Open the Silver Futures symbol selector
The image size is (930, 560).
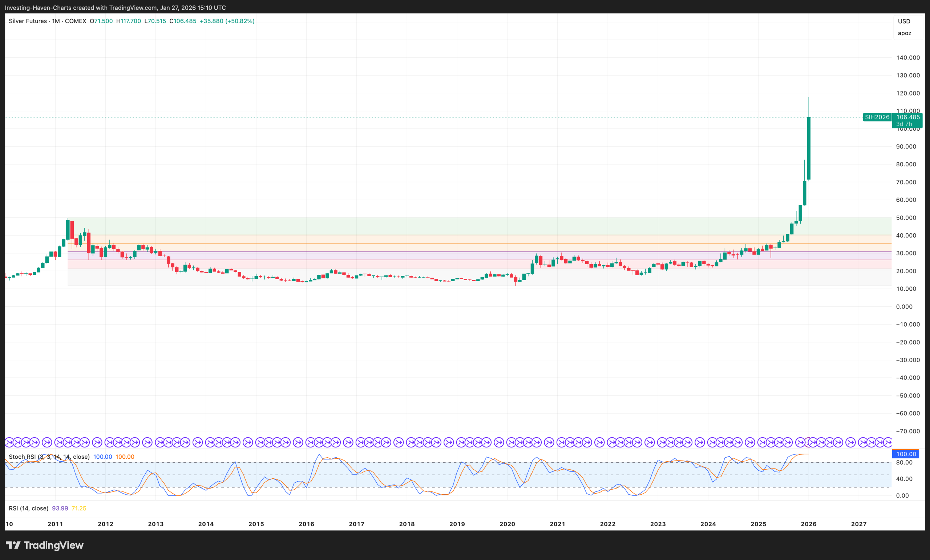click(28, 21)
